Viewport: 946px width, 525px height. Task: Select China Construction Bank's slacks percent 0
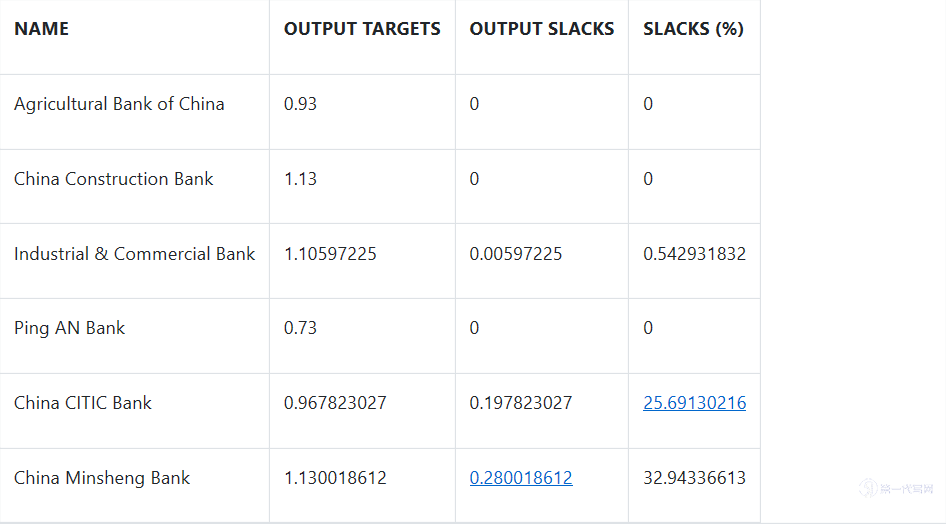tap(648, 179)
